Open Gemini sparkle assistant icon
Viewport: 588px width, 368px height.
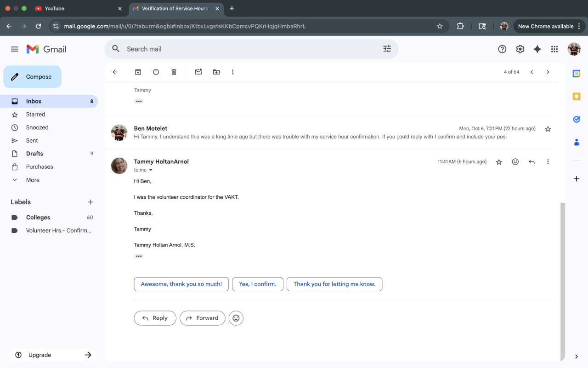coord(537,49)
